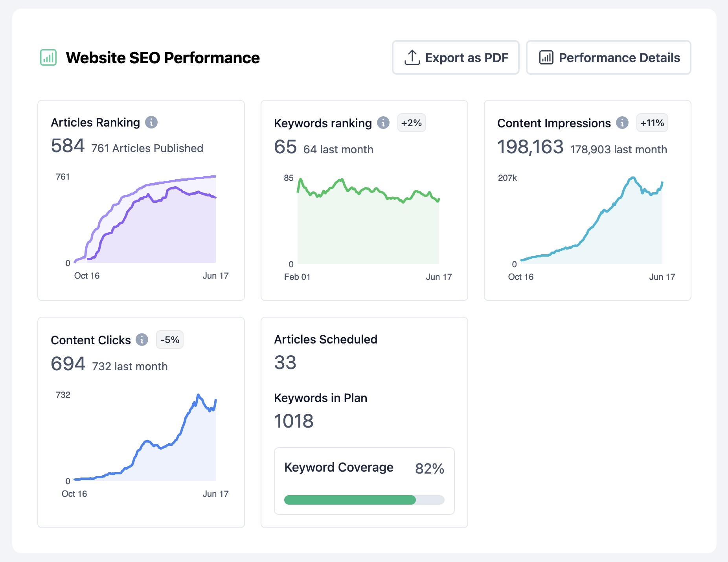Click the 761 axis label on Articles chart
Viewport: 728px width, 562px height.
pos(63,176)
